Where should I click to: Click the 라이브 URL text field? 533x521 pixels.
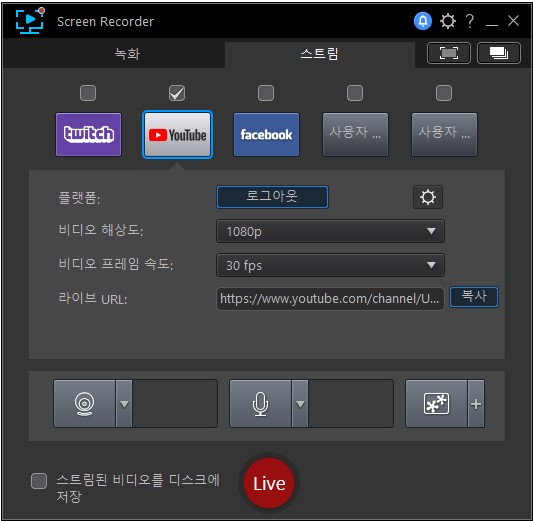330,299
